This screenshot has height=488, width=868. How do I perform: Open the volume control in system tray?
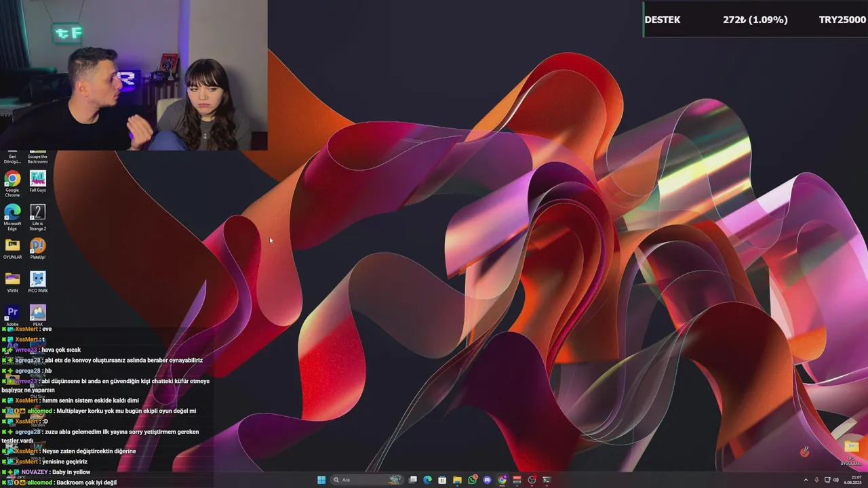836,480
